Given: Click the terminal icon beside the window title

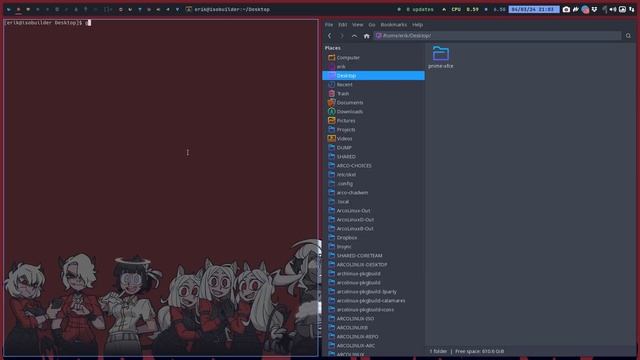Looking at the screenshot, I should coord(189,9).
